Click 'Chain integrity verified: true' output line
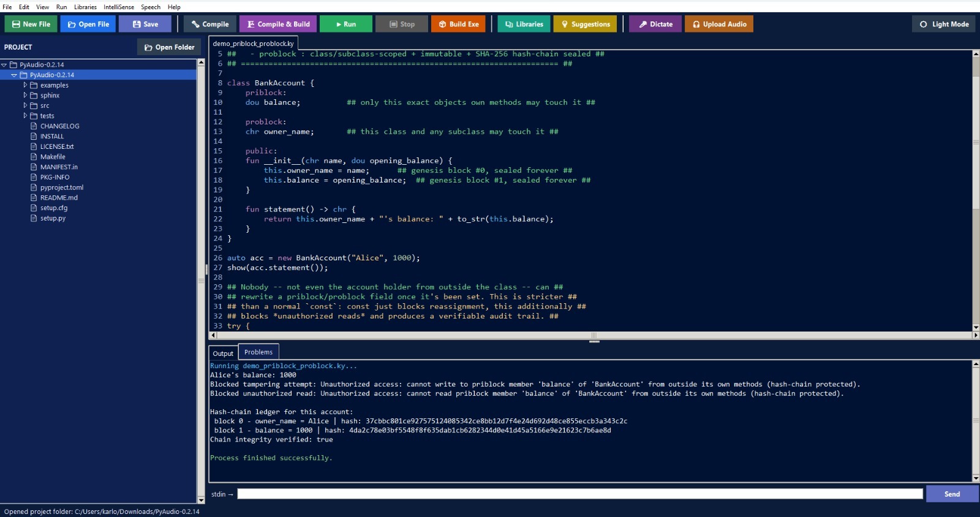This screenshot has width=980, height=517. point(271,439)
